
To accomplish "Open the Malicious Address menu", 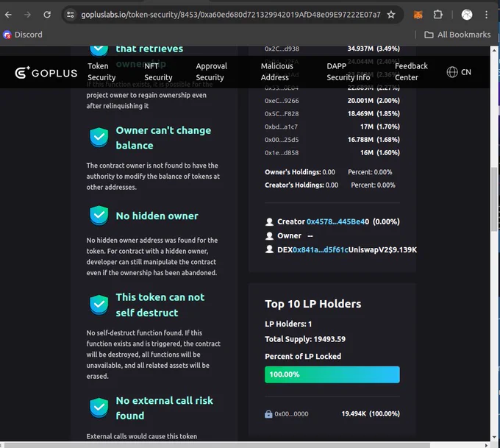I will pos(276,72).
